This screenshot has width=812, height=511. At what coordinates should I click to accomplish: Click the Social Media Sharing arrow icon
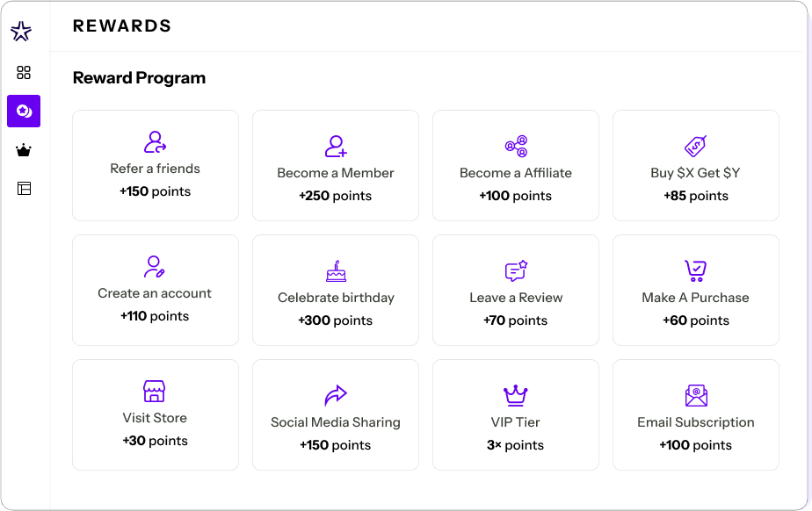(x=336, y=395)
